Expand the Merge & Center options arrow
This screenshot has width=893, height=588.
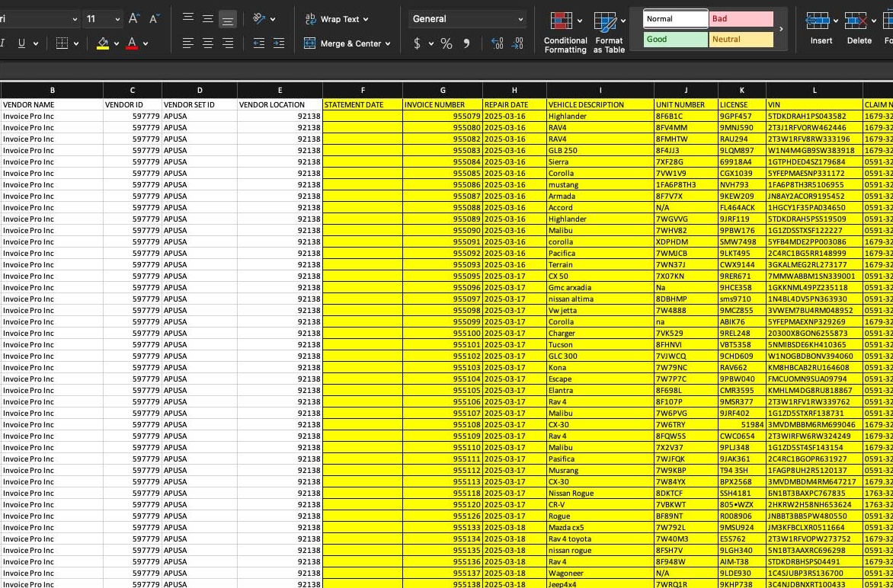pos(388,44)
